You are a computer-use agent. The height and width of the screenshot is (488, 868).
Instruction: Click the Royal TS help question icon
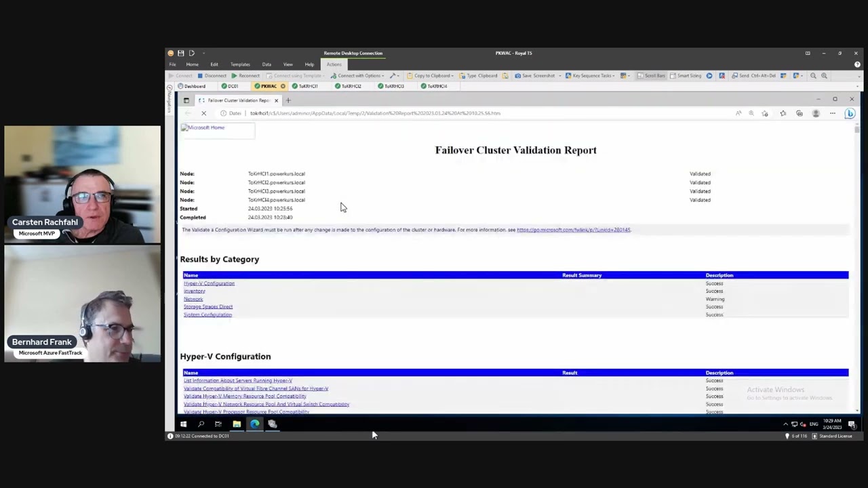pos(857,64)
